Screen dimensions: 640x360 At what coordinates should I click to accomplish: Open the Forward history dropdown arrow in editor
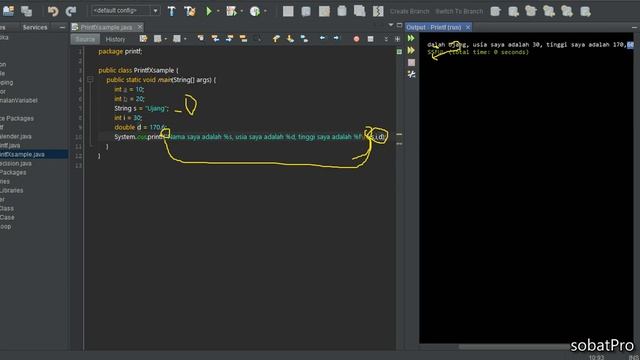[185, 39]
